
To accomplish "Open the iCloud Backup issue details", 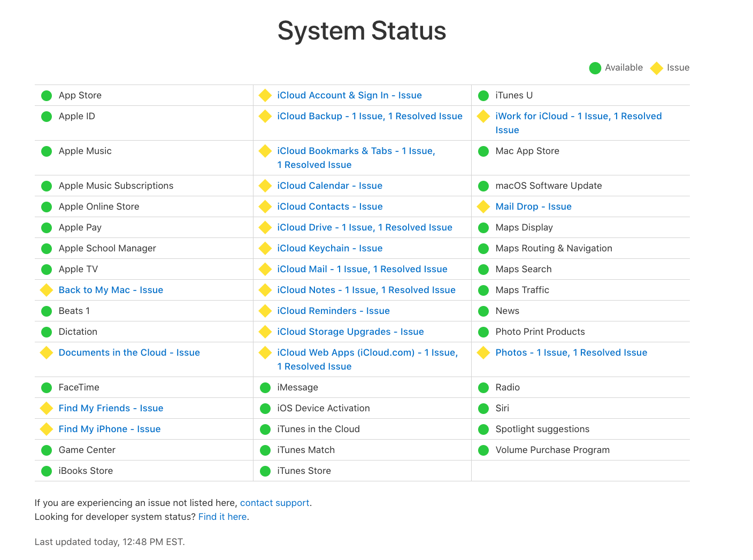I will click(370, 116).
